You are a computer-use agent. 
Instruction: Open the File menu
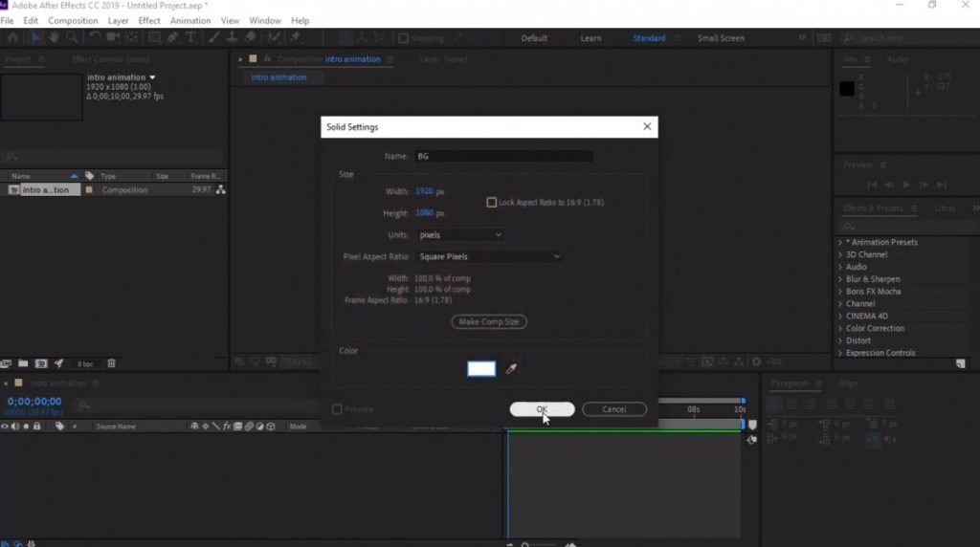[7, 21]
